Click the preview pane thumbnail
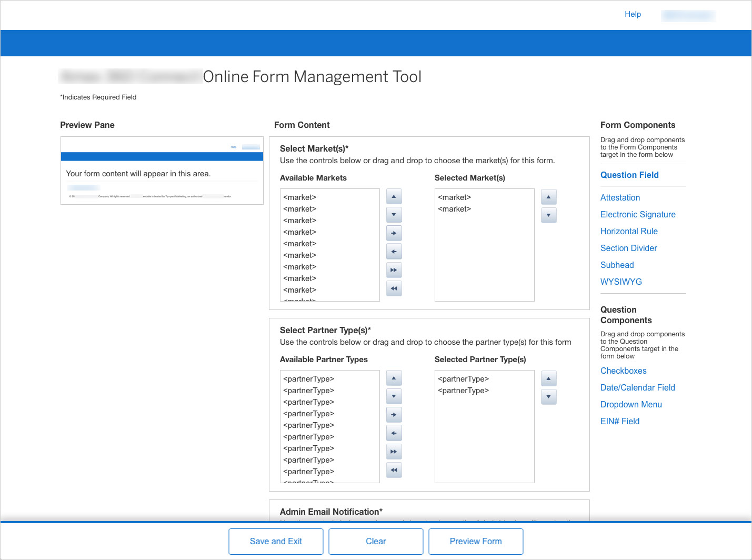 [x=162, y=171]
